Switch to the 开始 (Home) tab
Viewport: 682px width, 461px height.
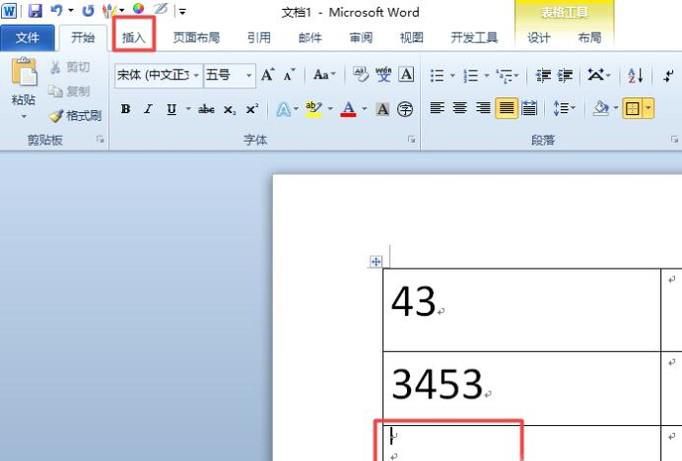(x=83, y=38)
